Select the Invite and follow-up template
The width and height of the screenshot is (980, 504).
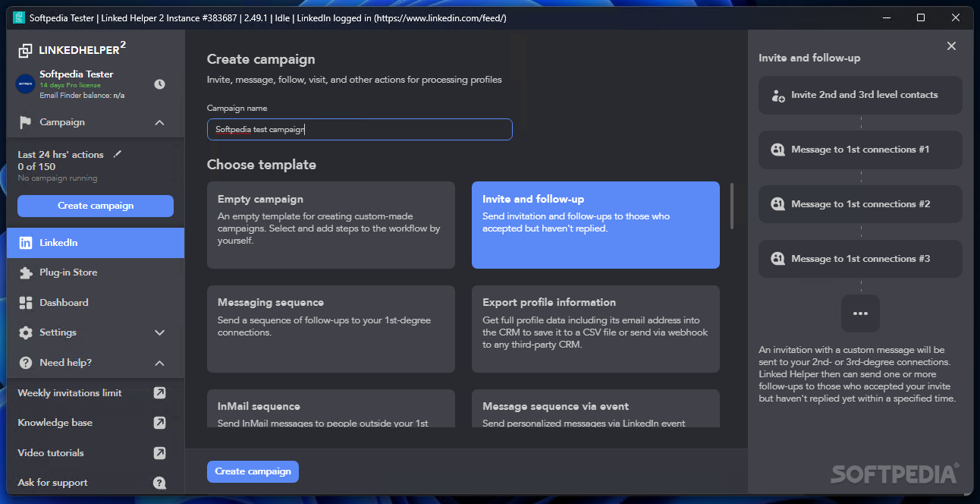[595, 225]
